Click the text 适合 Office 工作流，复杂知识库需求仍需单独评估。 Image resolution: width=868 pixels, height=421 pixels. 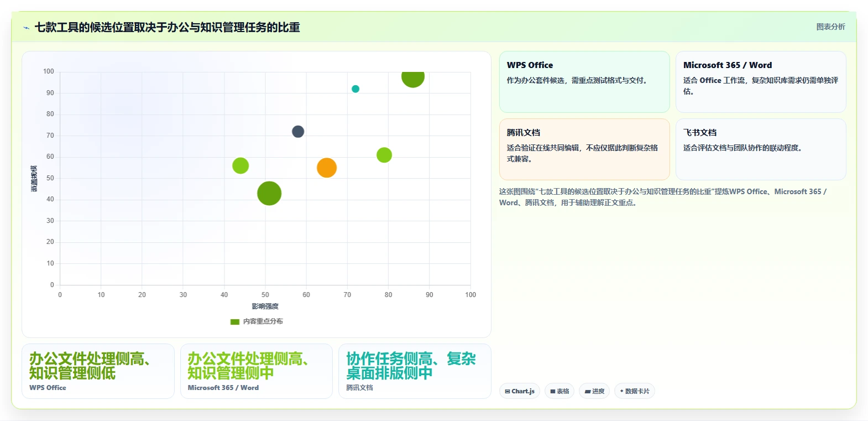(x=761, y=86)
